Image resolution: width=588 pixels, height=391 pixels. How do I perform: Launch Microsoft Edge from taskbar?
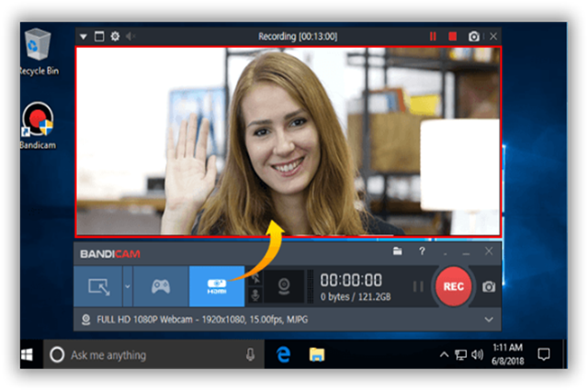[284, 354]
